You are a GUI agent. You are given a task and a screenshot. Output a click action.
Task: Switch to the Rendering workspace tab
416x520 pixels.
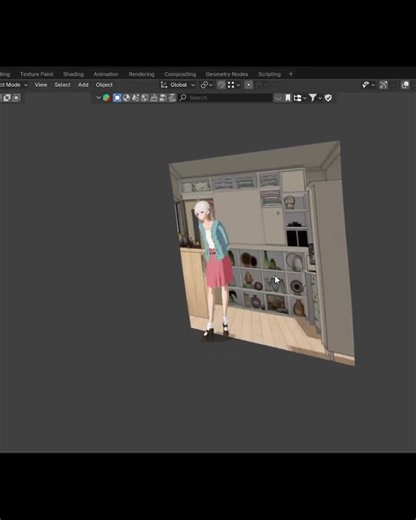(x=141, y=74)
